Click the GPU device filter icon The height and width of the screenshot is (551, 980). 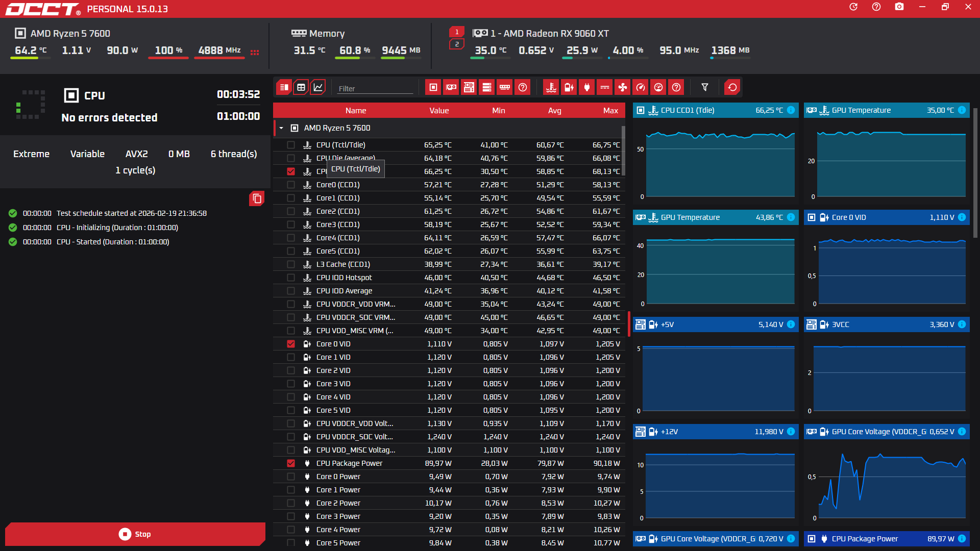(x=451, y=87)
